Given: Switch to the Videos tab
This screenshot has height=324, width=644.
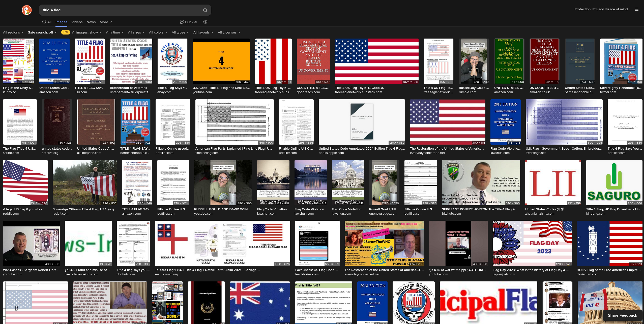Looking at the screenshot, I should [77, 22].
